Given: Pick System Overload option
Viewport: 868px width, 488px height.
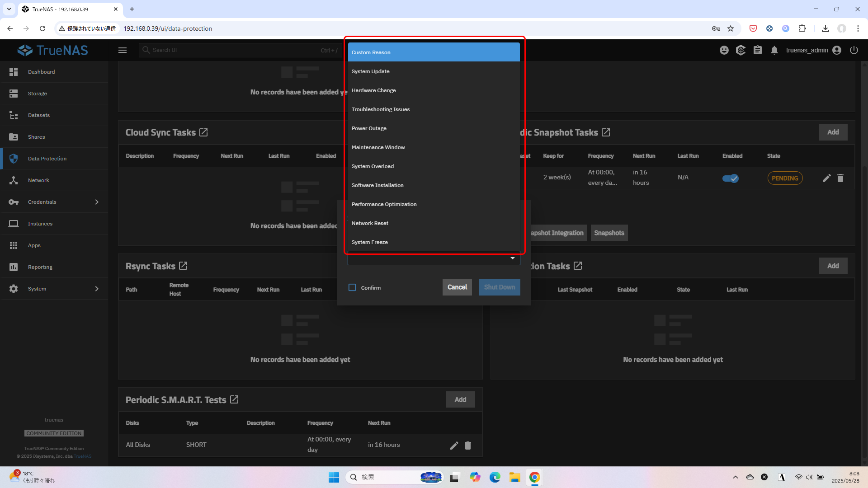Looking at the screenshot, I should click(434, 166).
